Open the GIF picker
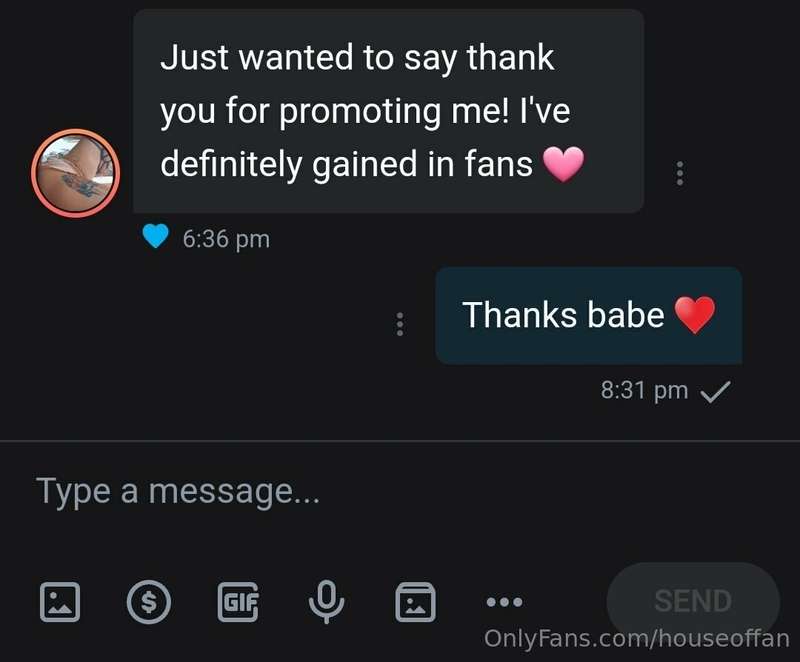This screenshot has height=662, width=800. point(238,602)
